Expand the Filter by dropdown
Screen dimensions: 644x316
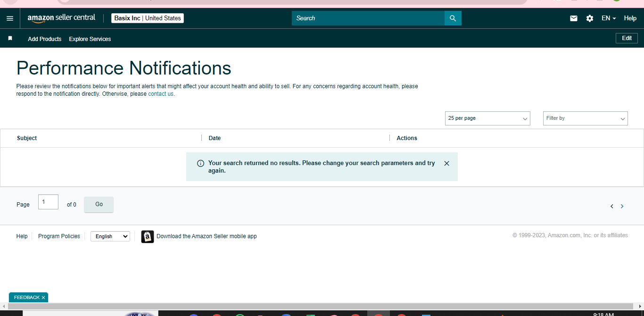tap(585, 118)
